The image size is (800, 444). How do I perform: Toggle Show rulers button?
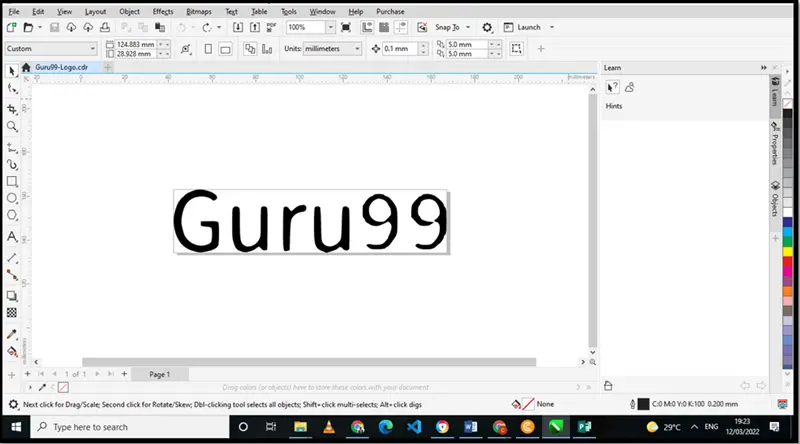coord(367,28)
